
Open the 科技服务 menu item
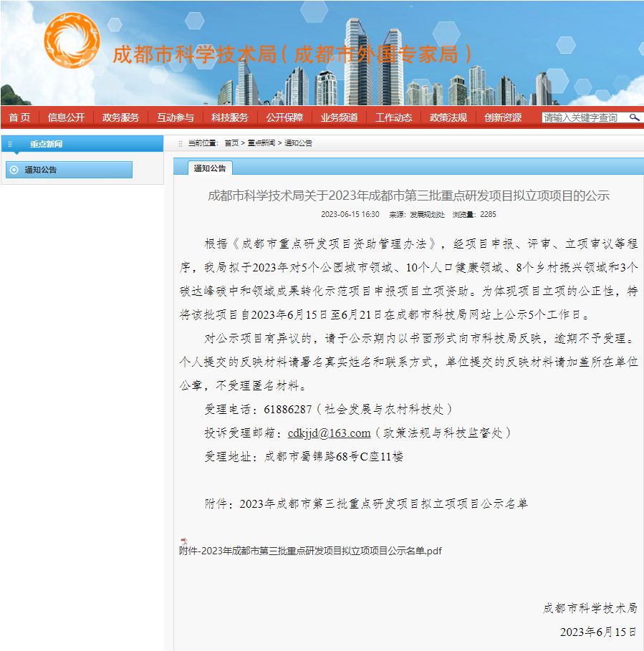[x=229, y=117]
